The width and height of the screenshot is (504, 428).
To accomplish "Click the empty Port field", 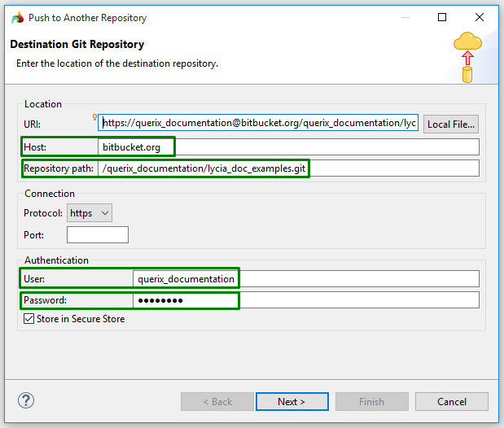I will (x=98, y=235).
